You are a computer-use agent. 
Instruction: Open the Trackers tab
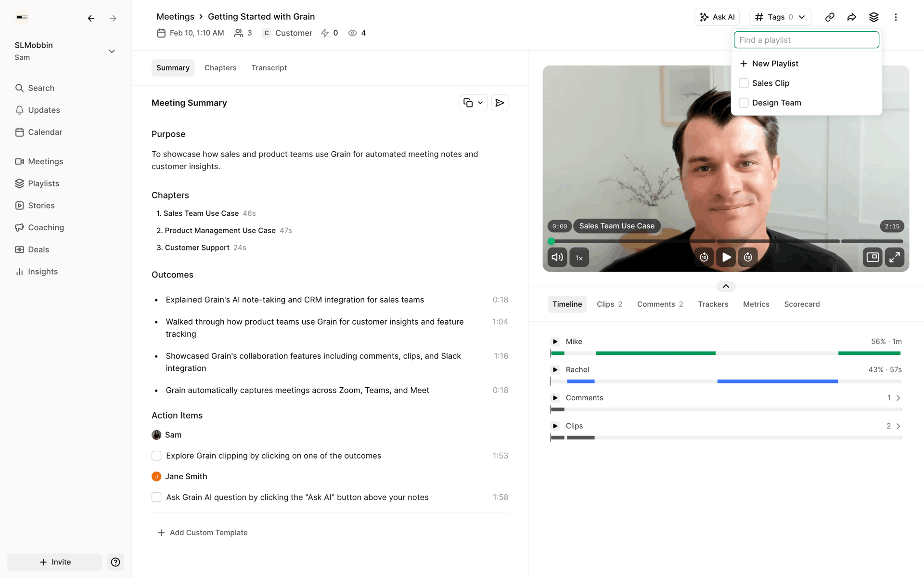pos(713,304)
